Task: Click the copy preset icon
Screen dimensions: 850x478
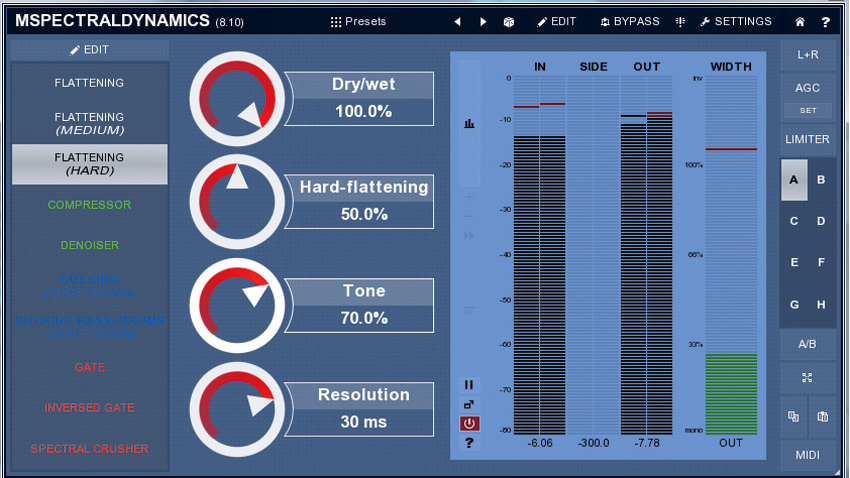Action: tap(794, 416)
